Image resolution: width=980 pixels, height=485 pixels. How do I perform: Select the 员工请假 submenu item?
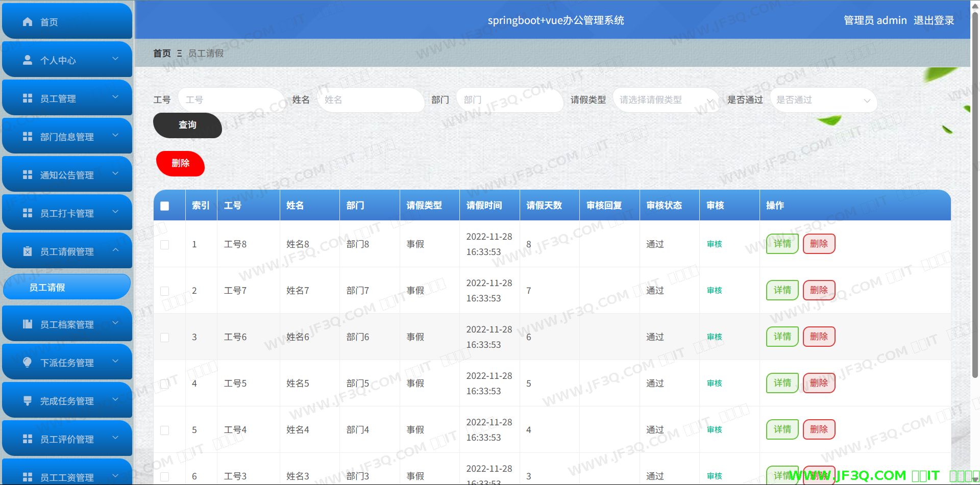(x=67, y=287)
